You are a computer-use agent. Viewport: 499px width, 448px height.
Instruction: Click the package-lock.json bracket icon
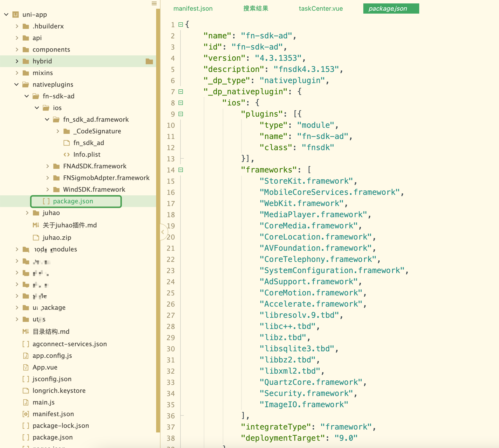coord(26,426)
